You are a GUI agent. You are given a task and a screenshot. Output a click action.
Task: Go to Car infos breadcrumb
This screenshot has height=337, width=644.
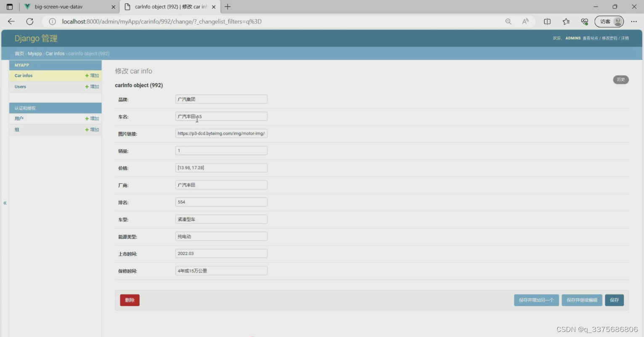tap(55, 53)
